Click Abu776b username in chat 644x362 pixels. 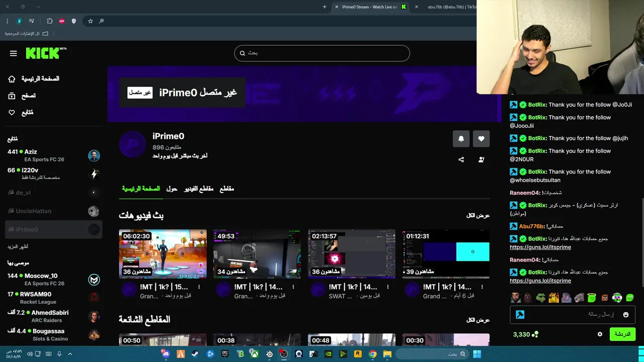pos(532,227)
